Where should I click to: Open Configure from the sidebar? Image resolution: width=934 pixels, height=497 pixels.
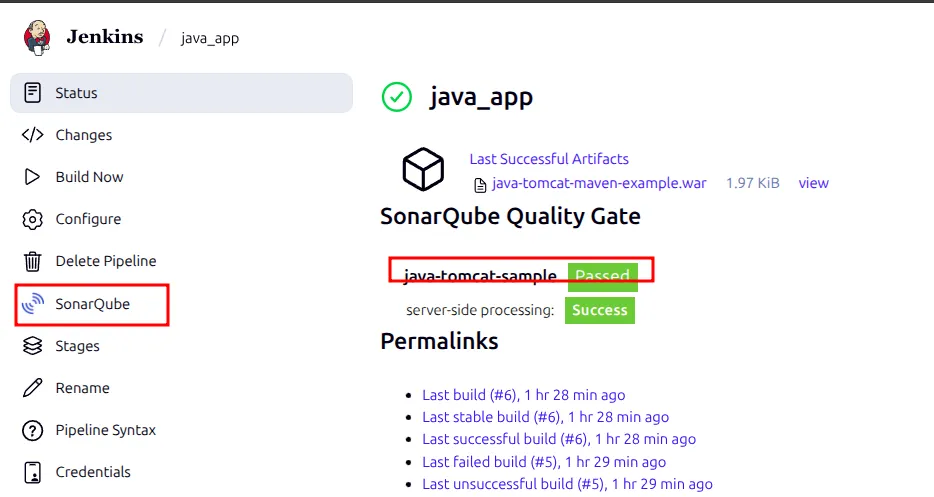[x=88, y=219]
